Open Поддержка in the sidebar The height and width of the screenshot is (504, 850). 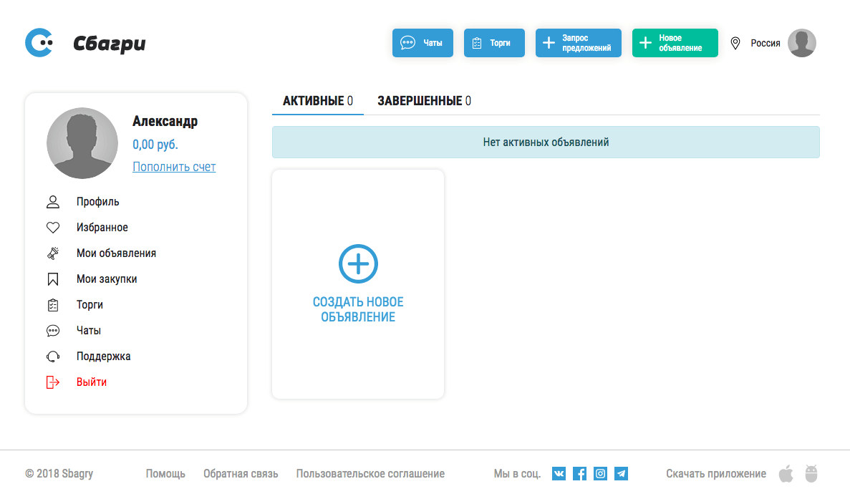tap(104, 356)
